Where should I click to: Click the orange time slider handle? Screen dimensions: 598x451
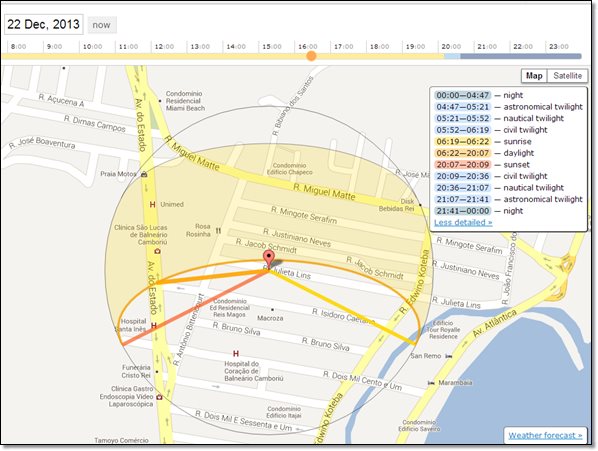tap(312, 56)
